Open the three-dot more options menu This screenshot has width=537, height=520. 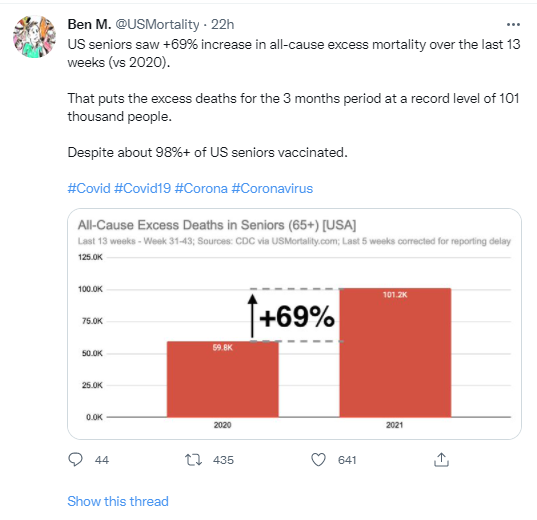pos(513,24)
